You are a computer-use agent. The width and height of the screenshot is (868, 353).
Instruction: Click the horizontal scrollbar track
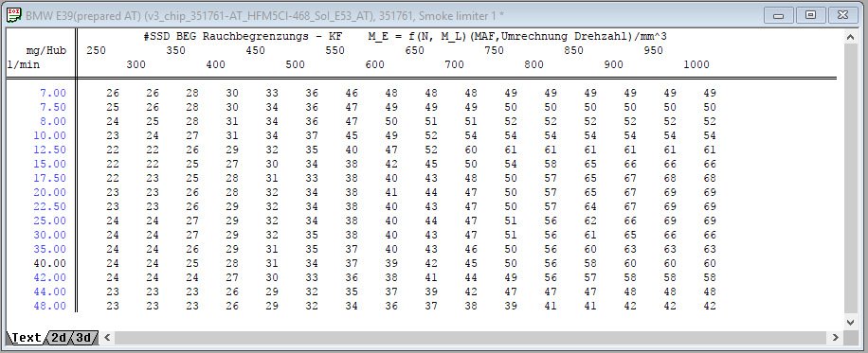pyautogui.click(x=471, y=337)
